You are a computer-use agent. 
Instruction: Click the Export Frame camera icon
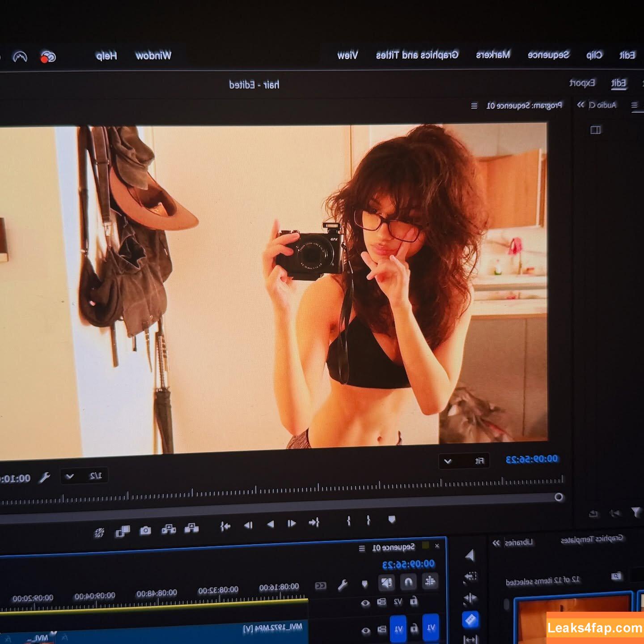click(145, 530)
